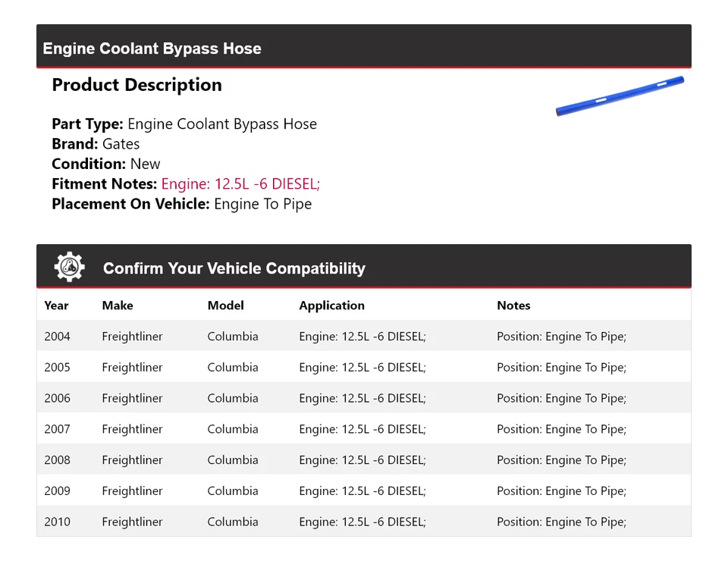Select the 2009 year cell

click(57, 491)
